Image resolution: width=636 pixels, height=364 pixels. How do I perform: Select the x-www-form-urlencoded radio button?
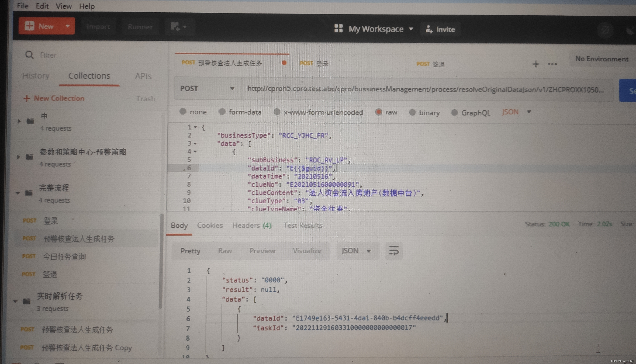coord(277,112)
